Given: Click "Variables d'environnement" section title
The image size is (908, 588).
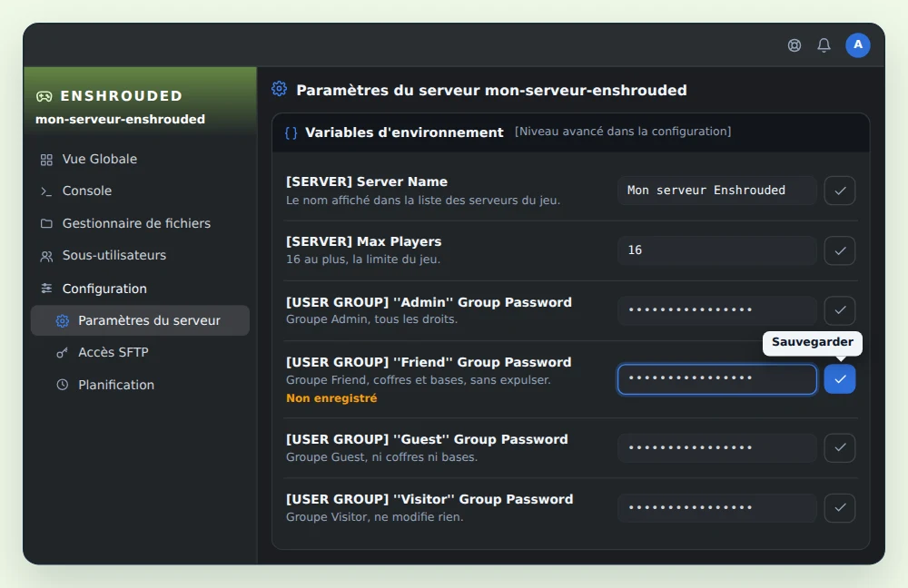Looking at the screenshot, I should pyautogui.click(x=404, y=132).
